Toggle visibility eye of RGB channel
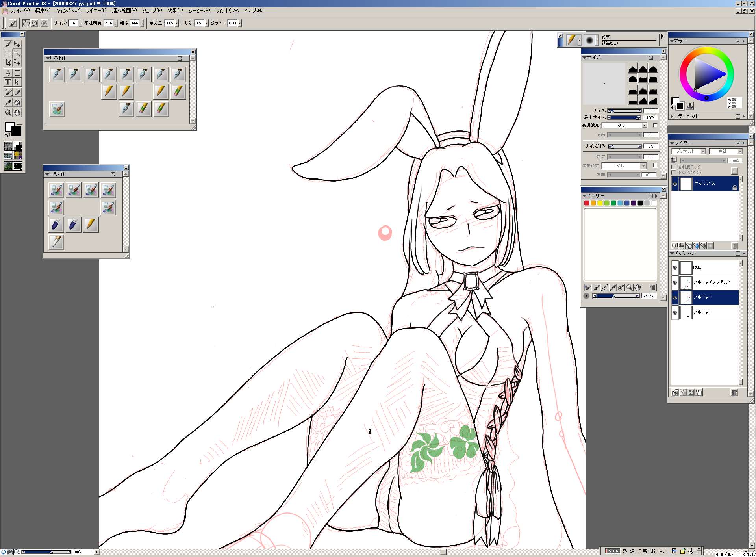The width and height of the screenshot is (756, 557). click(675, 267)
